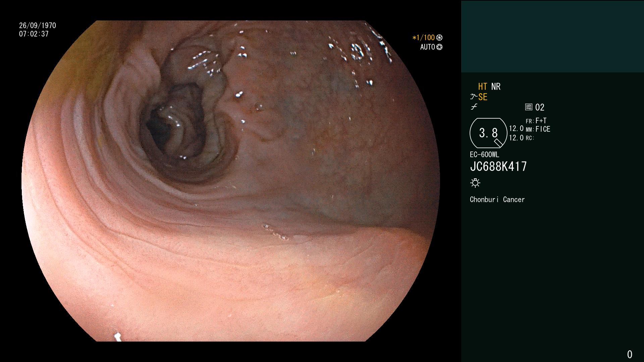
Task: Click the shutter speed icon beside 1/100
Action: tap(439, 38)
